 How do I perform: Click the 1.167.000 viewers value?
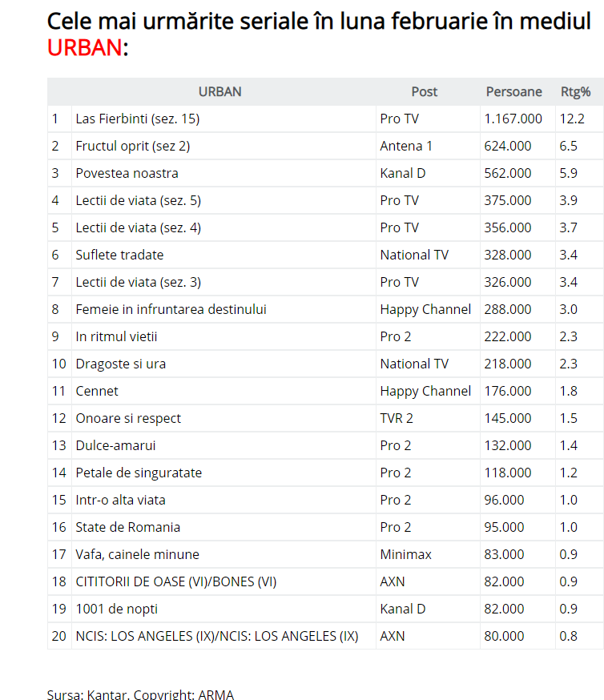point(513,119)
